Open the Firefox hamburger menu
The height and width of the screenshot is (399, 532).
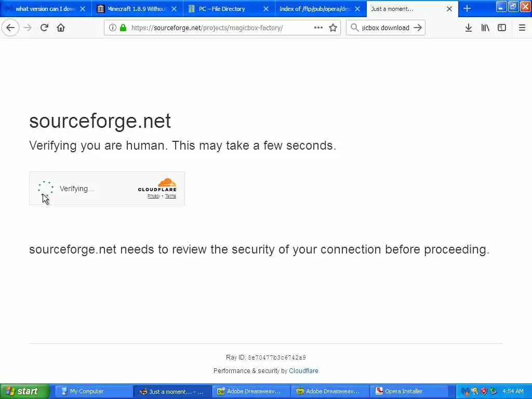[x=522, y=28]
